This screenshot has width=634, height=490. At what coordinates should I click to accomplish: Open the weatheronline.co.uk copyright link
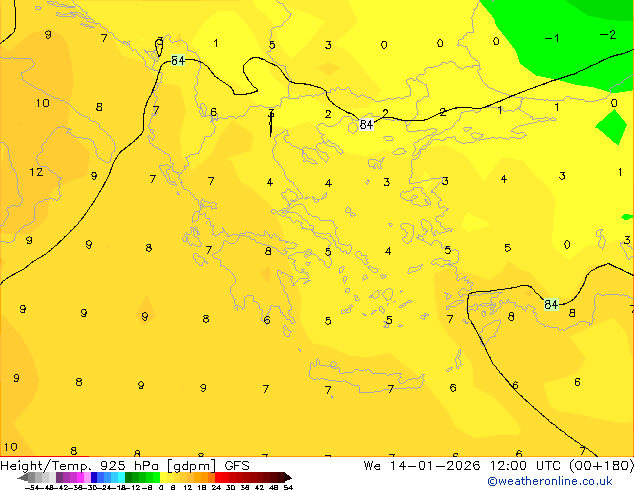click(550, 481)
